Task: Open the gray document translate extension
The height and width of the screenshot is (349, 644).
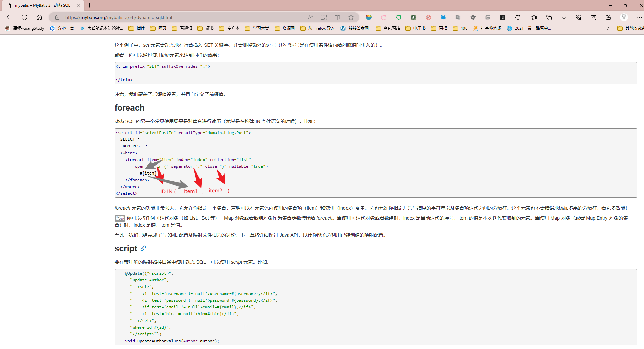Action: [458, 17]
